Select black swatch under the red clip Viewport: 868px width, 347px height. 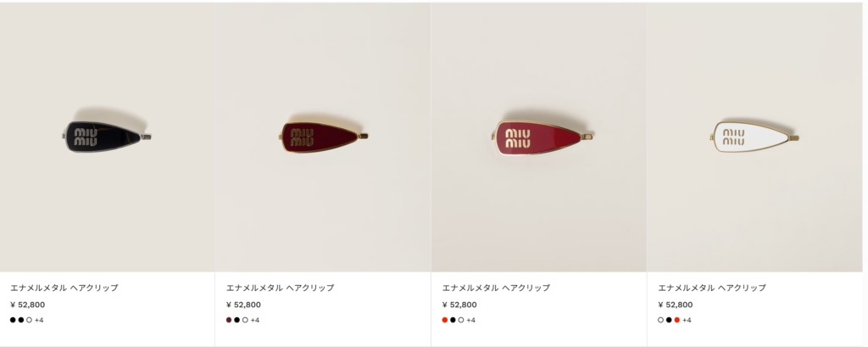(453, 320)
